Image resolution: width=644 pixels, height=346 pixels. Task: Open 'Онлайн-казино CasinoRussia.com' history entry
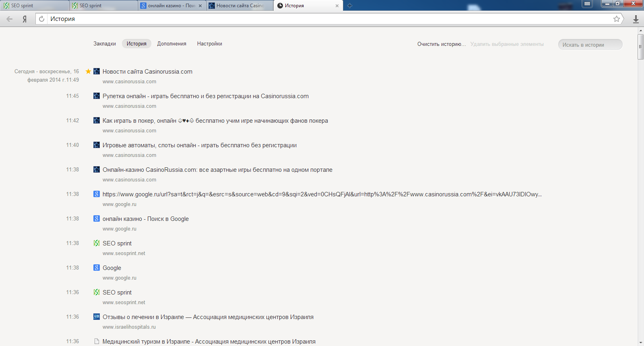coord(217,170)
